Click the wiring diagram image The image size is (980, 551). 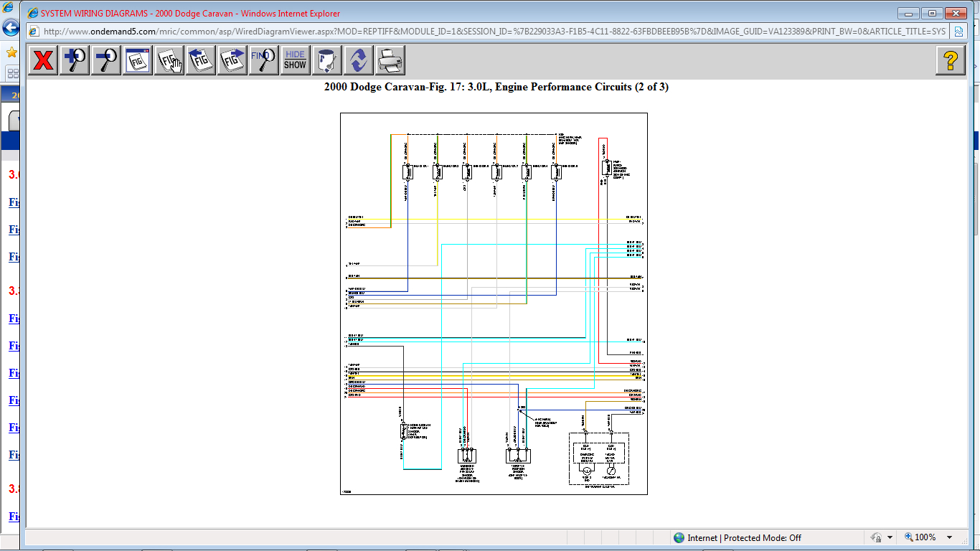pos(494,303)
